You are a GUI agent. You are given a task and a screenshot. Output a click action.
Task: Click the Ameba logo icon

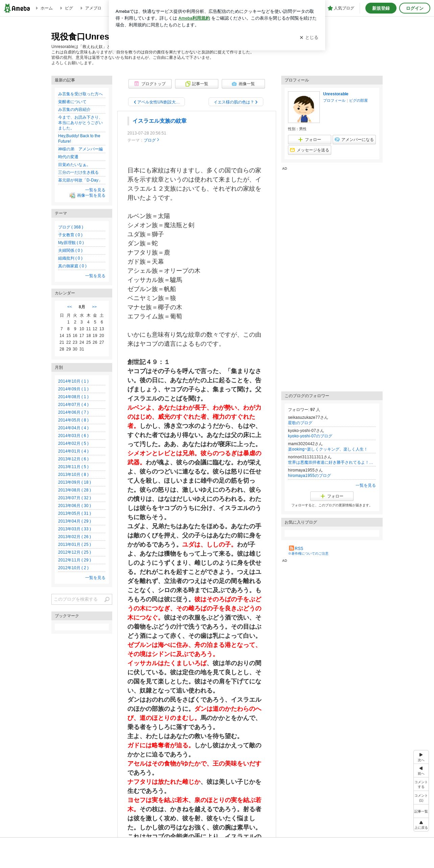tap(17, 8)
